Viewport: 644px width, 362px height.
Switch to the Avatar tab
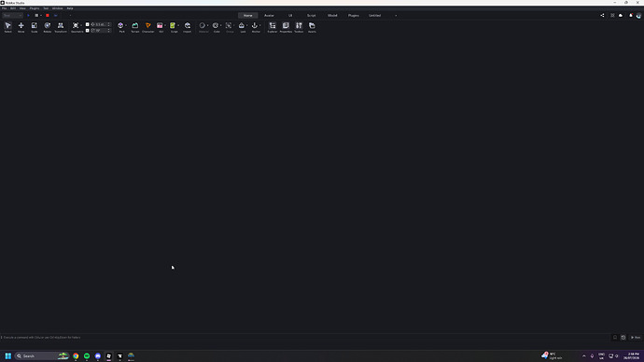(269, 15)
